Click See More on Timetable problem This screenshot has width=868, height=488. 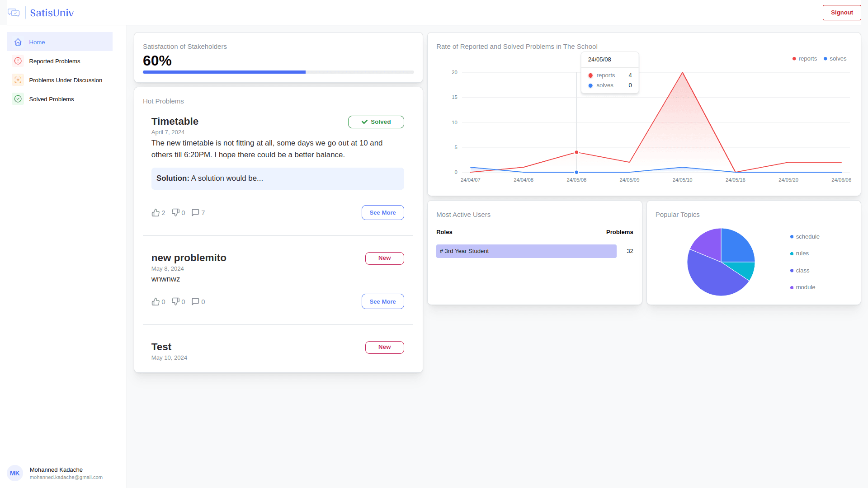point(382,212)
